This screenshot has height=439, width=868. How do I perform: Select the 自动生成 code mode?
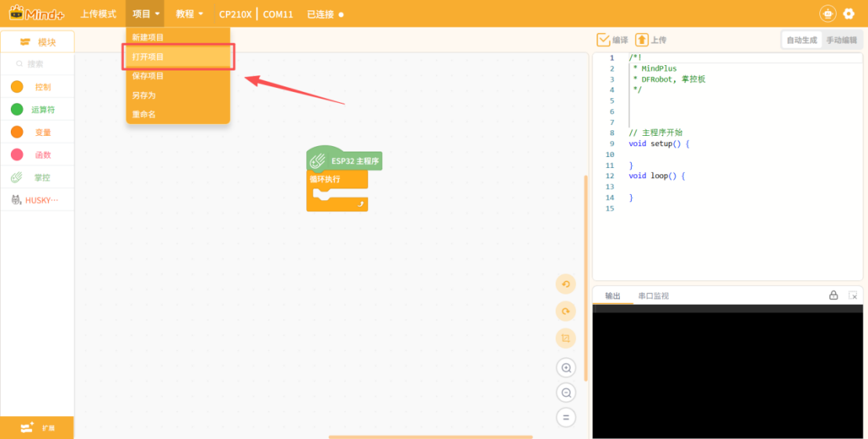tap(801, 40)
